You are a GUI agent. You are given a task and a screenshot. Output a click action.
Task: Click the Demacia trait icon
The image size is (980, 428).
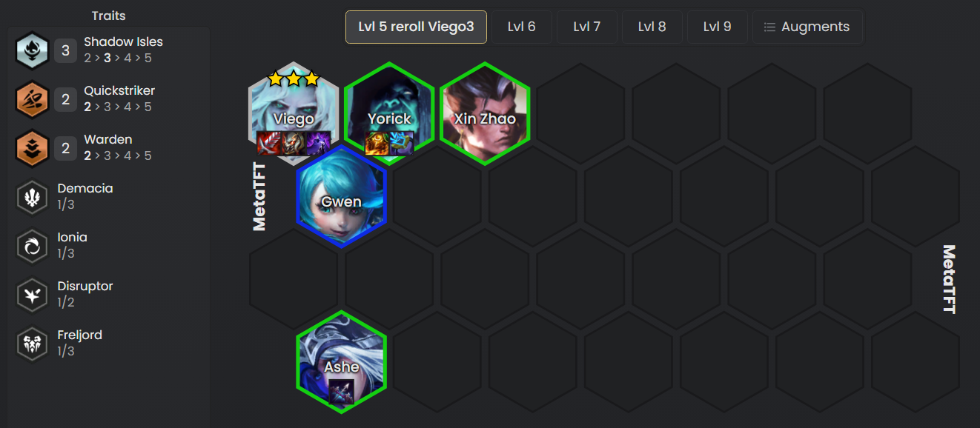33,197
